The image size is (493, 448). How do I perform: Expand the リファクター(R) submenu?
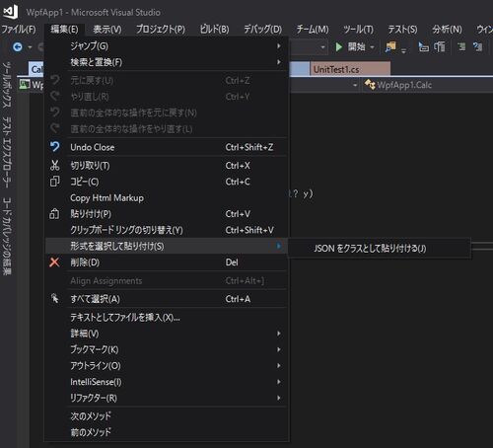click(x=167, y=398)
